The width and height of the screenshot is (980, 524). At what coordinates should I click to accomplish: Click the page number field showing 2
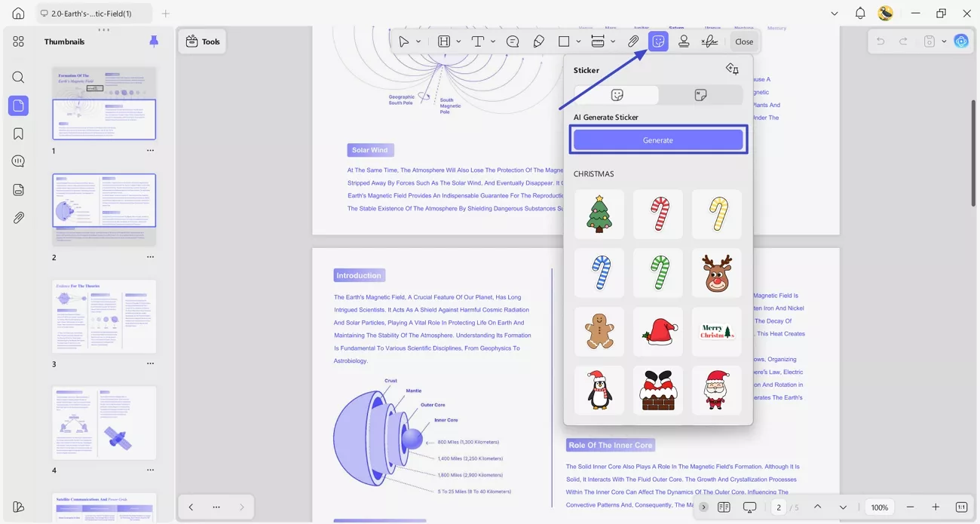[779, 507]
